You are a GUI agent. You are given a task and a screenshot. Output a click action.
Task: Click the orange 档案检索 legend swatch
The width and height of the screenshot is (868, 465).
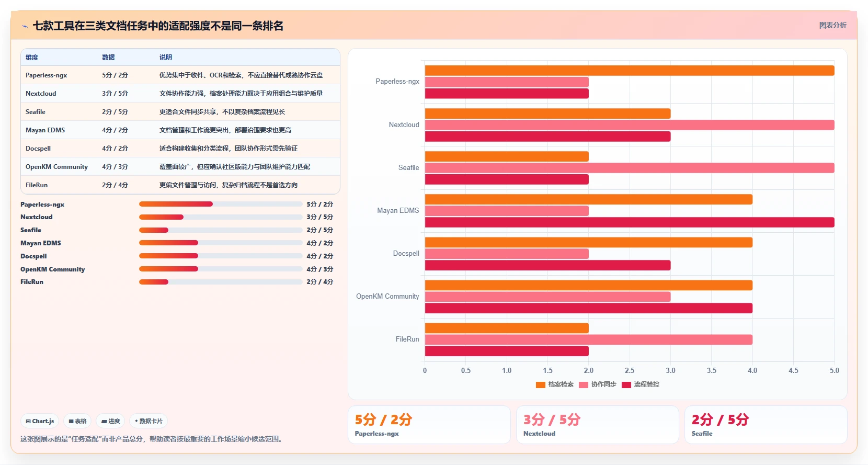coord(541,385)
